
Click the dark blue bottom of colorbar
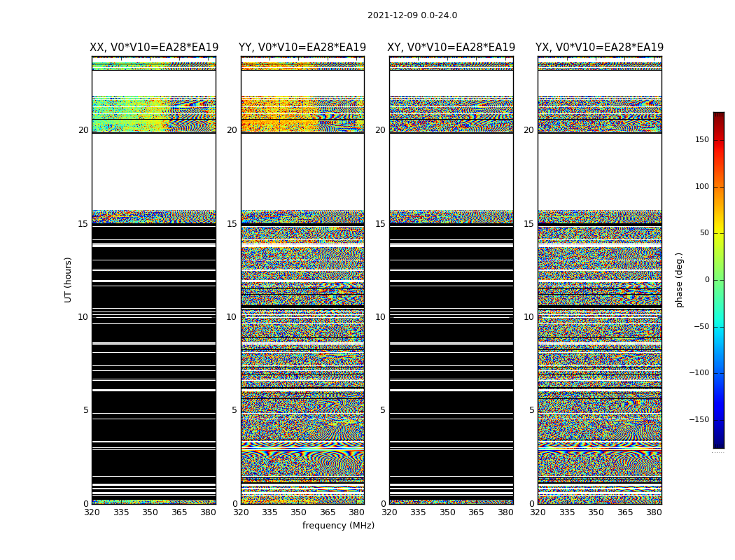pos(718,442)
